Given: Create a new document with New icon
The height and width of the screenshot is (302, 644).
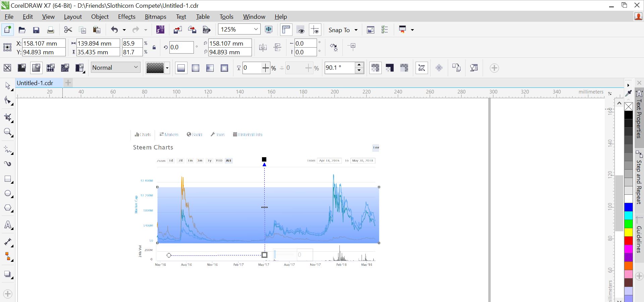Looking at the screenshot, I should 7,30.
